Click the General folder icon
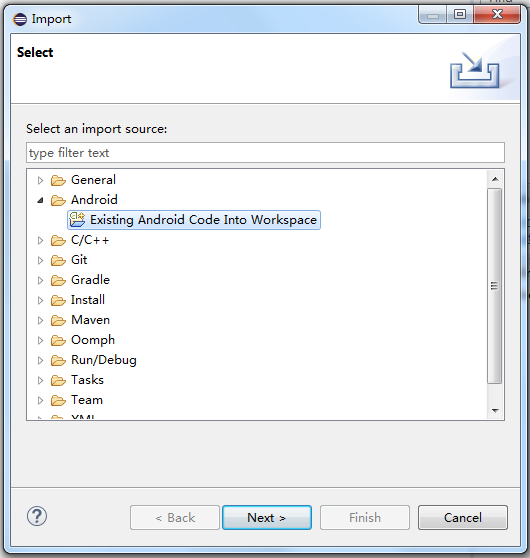The width and height of the screenshot is (530, 558). point(58,180)
